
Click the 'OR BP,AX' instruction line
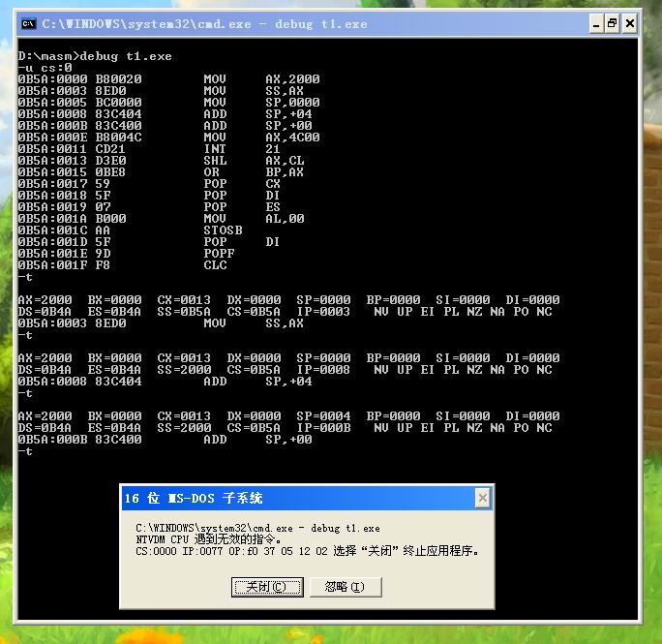[161, 172]
